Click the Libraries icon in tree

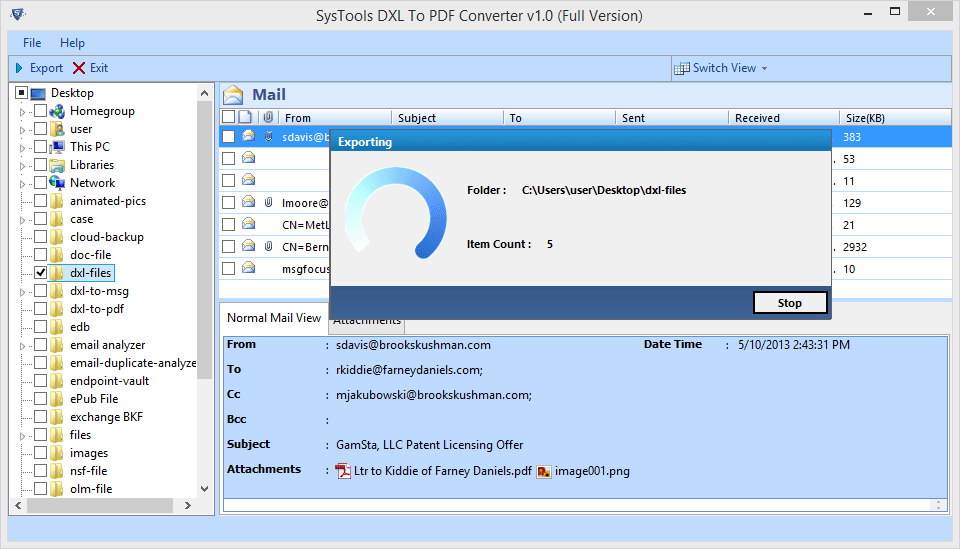57,165
